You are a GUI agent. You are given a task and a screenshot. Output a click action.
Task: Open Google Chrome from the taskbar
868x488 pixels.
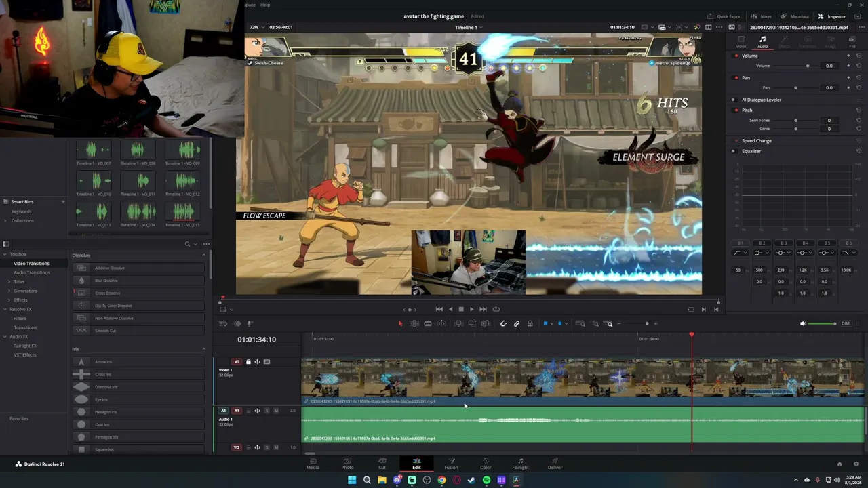441,480
